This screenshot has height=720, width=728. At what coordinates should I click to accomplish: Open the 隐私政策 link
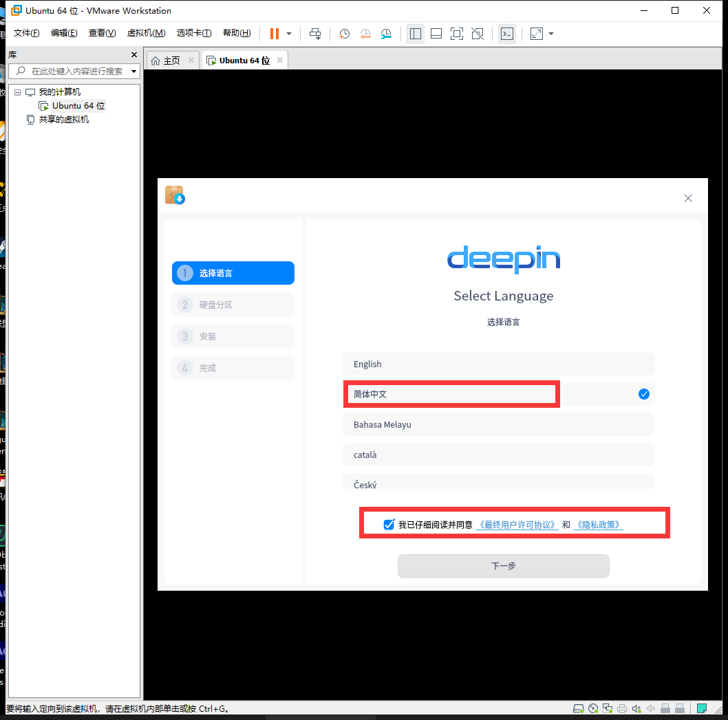click(599, 525)
